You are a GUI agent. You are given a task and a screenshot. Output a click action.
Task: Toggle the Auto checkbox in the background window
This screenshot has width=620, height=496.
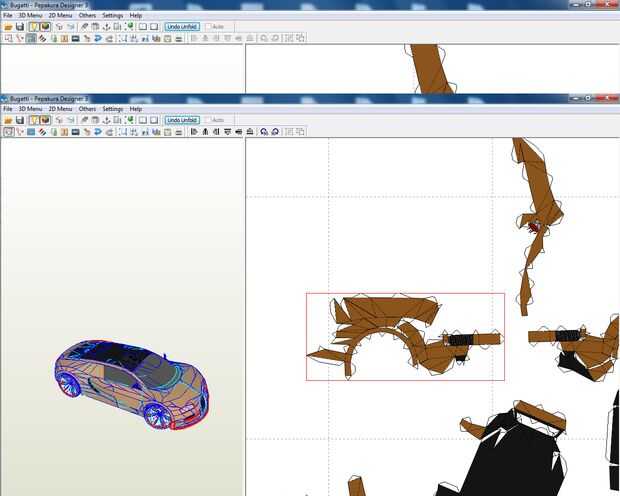208,27
